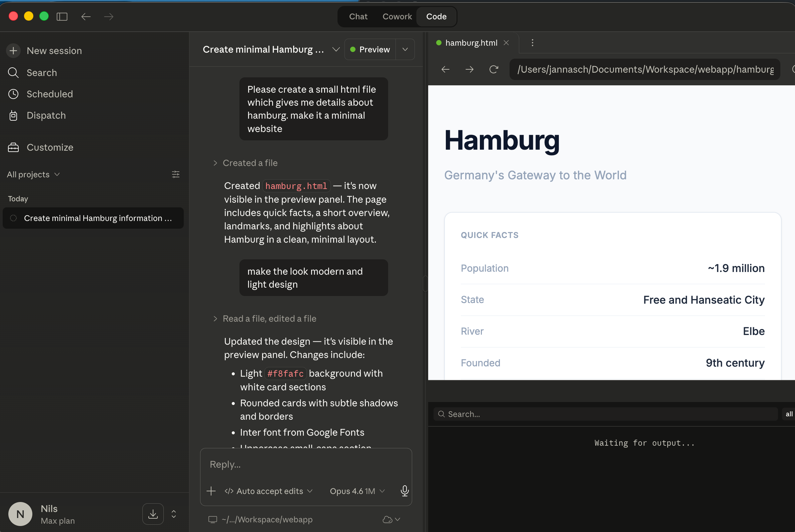Click the 'Waiting for output...' message

click(x=644, y=443)
